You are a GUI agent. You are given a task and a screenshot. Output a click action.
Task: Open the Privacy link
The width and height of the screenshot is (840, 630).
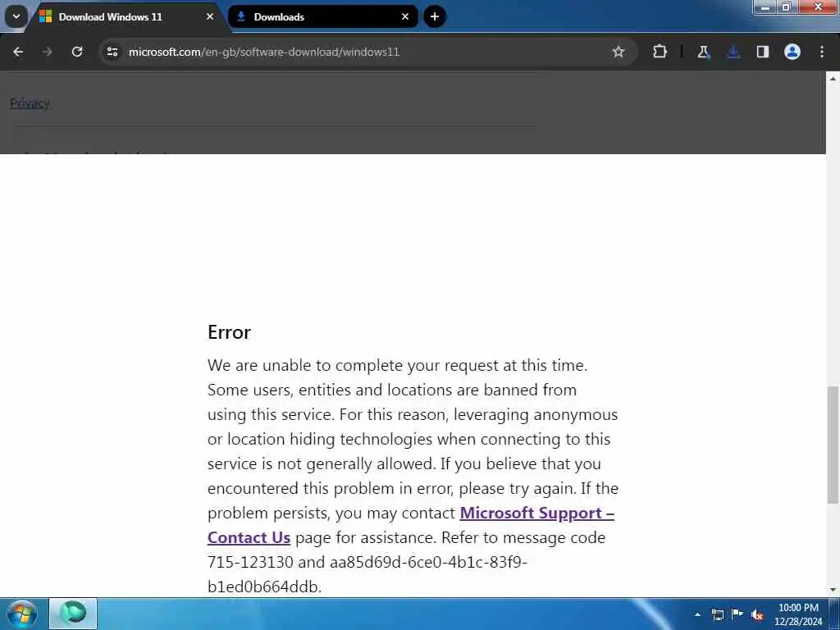click(x=30, y=103)
